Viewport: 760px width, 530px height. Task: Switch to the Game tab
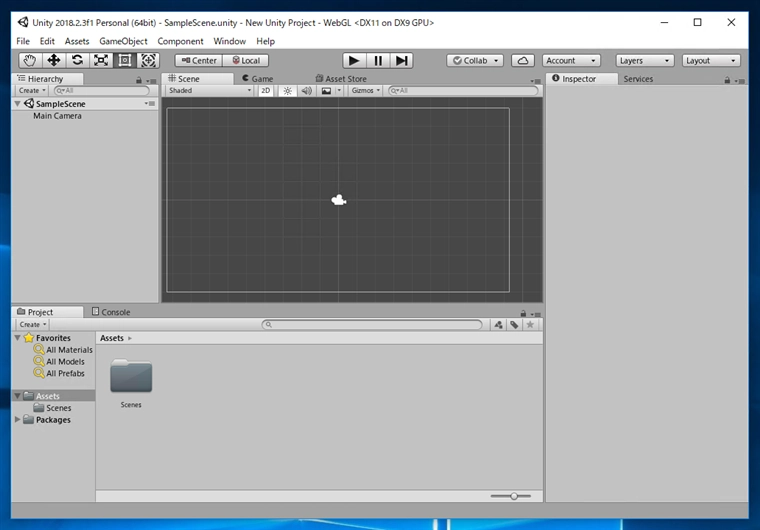(258, 79)
